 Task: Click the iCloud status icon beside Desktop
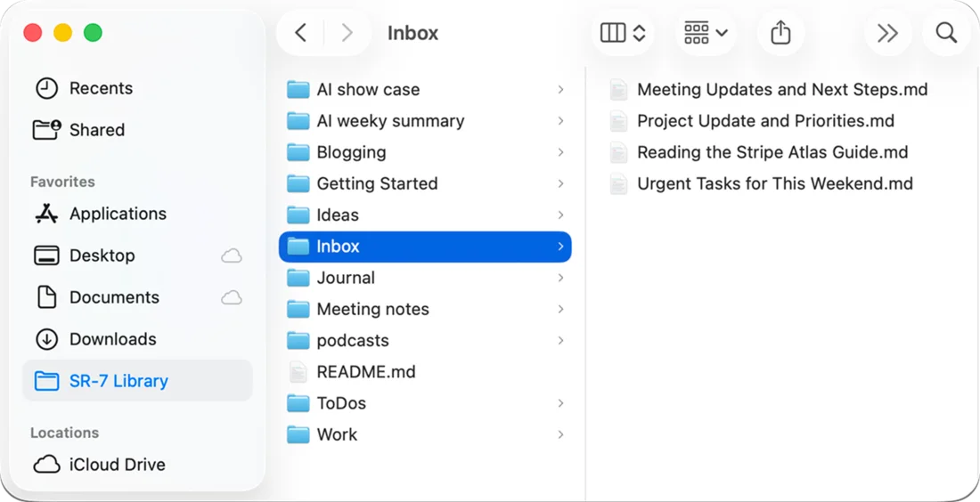pos(232,255)
